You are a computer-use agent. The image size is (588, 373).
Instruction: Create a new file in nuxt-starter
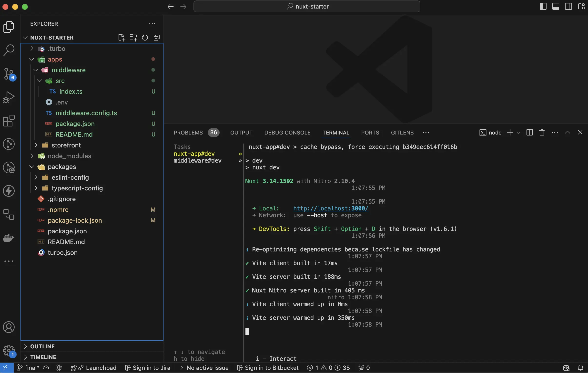click(x=121, y=37)
